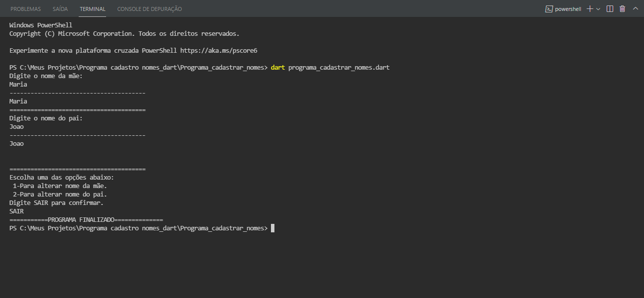Click the 'dart' command text

(278, 68)
